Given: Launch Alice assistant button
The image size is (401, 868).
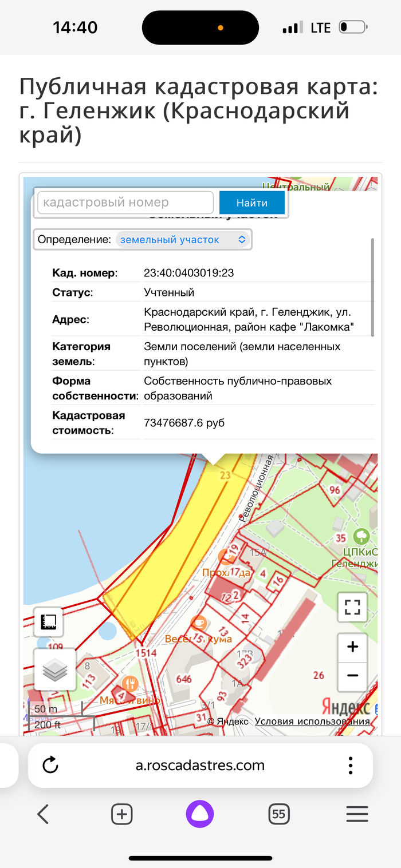Looking at the screenshot, I should click(200, 814).
